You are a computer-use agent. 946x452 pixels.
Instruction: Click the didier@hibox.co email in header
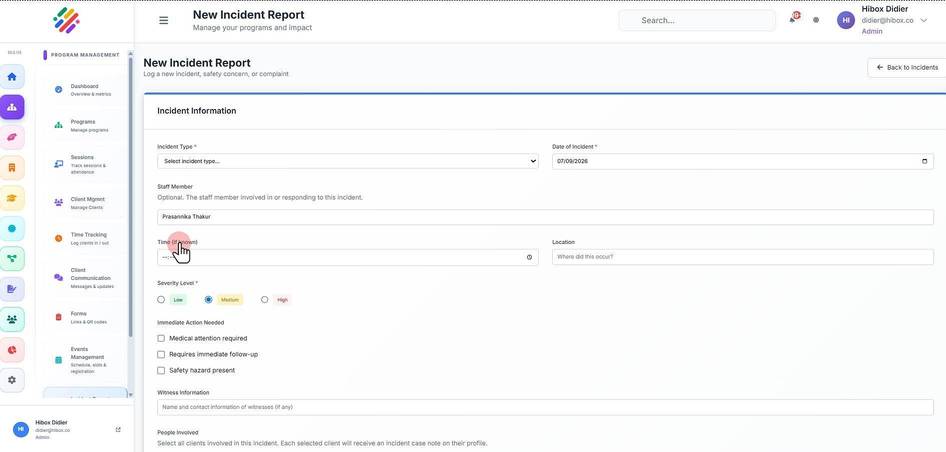point(887,20)
